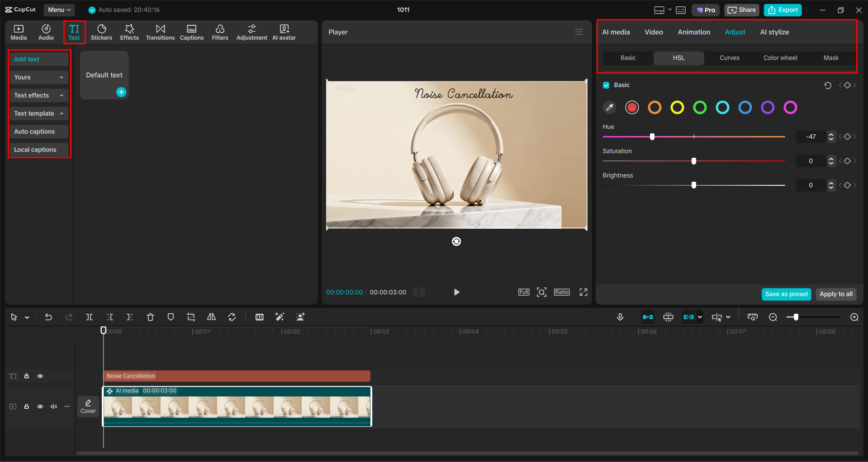The height and width of the screenshot is (462, 868).
Task: Select the Filters tool
Action: [x=220, y=32]
